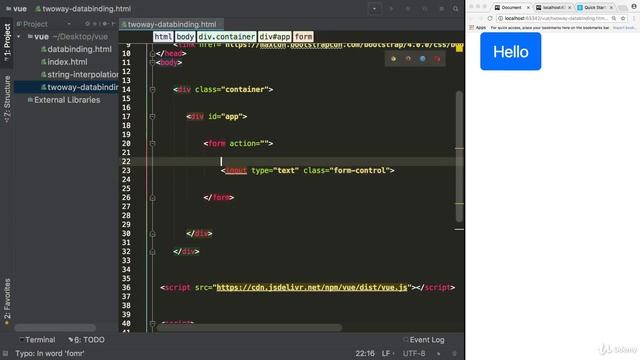Viewport: 640px width, 360px height.
Task: Open the browser three-dot menu
Action: 634,18
